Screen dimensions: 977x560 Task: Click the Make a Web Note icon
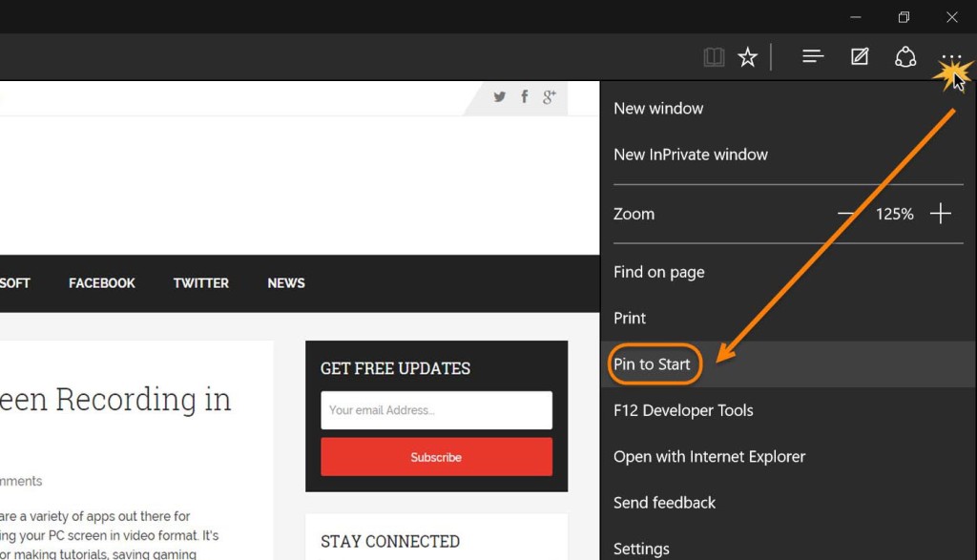[860, 57]
